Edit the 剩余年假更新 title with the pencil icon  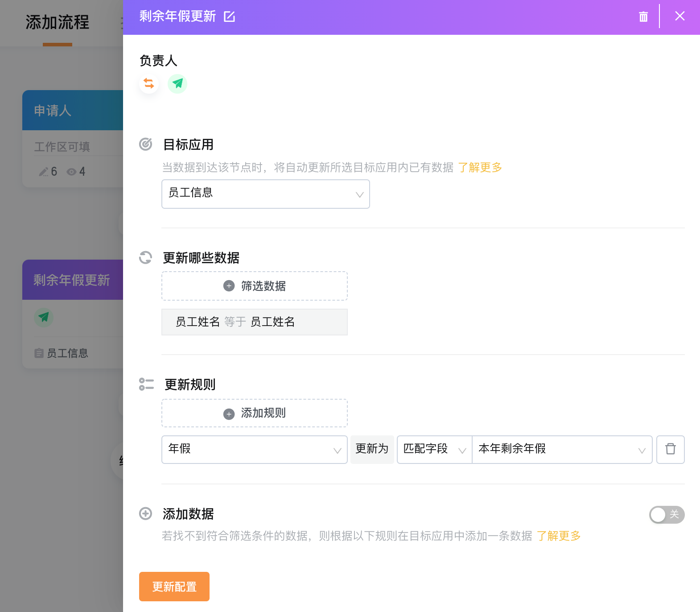[229, 17]
